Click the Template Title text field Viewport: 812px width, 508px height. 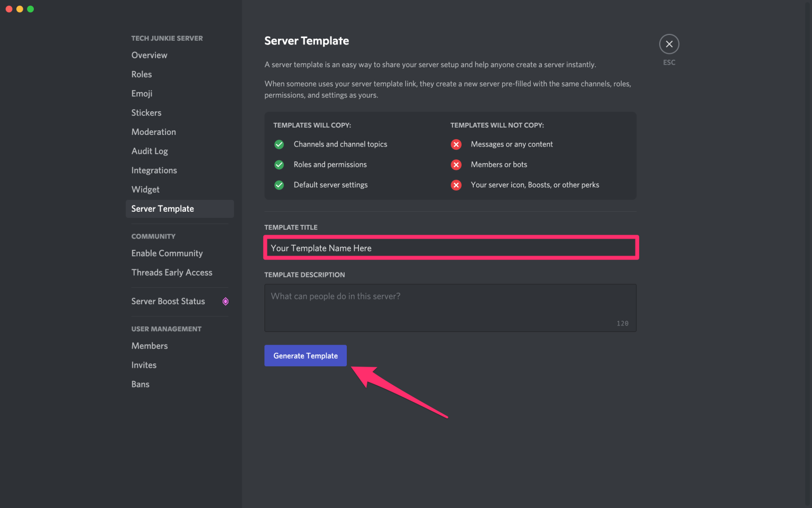450,248
